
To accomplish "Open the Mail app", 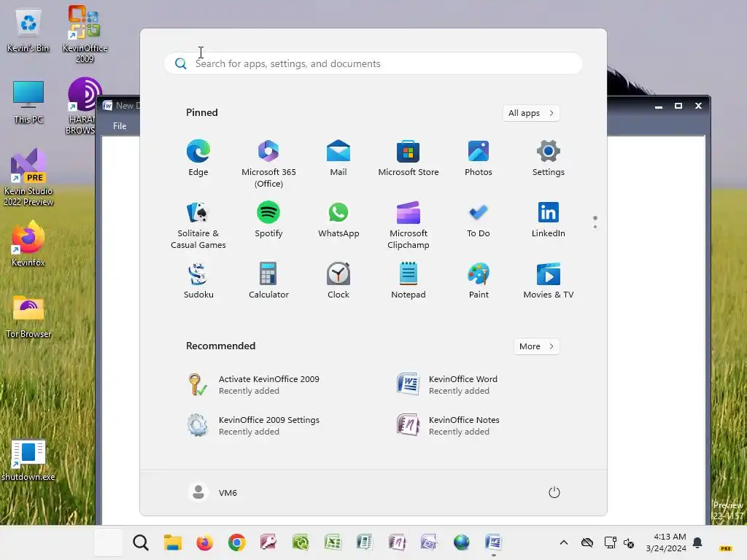I will [338, 158].
